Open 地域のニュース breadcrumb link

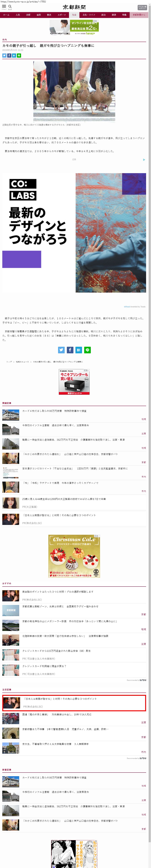(x=22, y=362)
